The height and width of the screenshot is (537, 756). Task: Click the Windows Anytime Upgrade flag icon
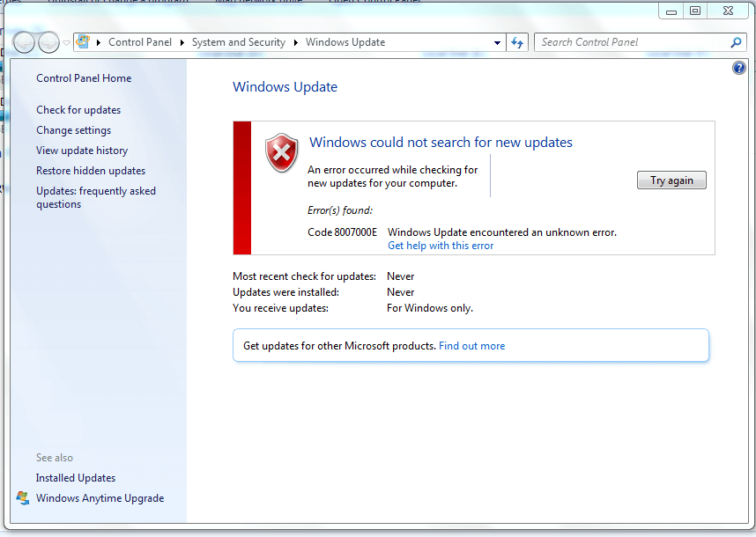22,498
